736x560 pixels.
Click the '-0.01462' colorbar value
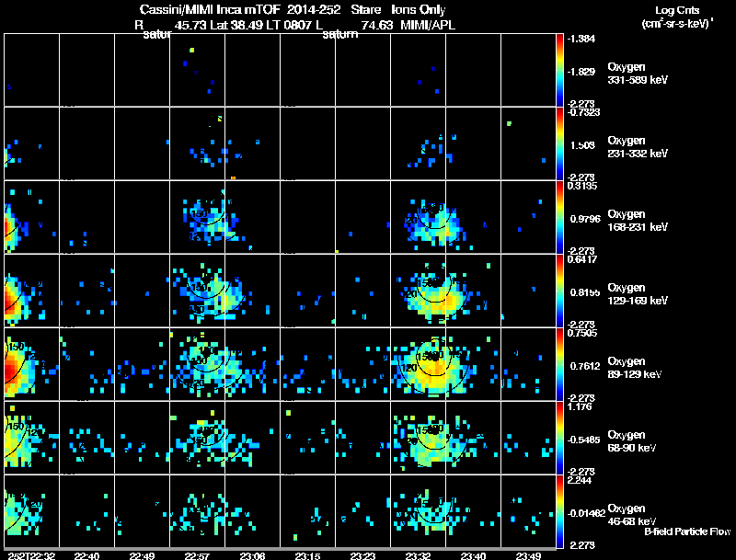click(x=586, y=514)
